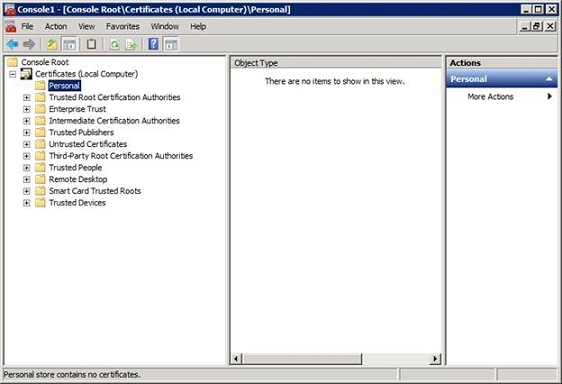Image resolution: width=562 pixels, height=384 pixels.
Task: Click 'Personal store contains no certificates' status text
Action: pyautogui.click(x=72, y=375)
